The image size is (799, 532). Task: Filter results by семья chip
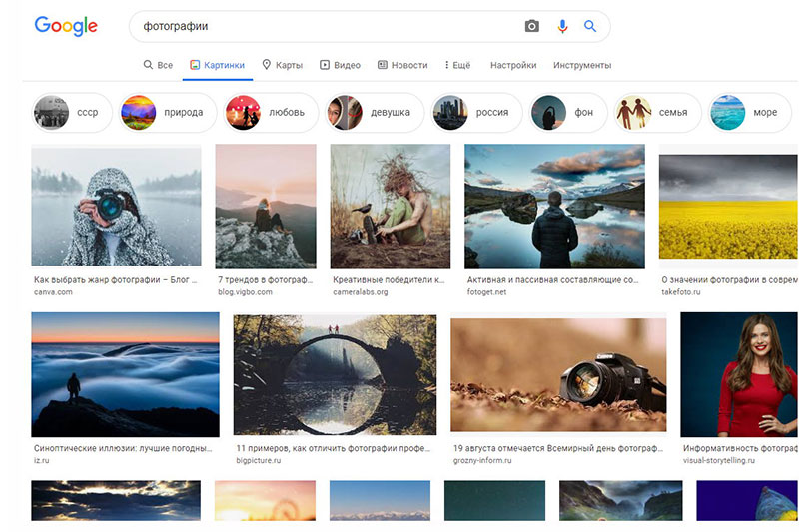point(657,113)
